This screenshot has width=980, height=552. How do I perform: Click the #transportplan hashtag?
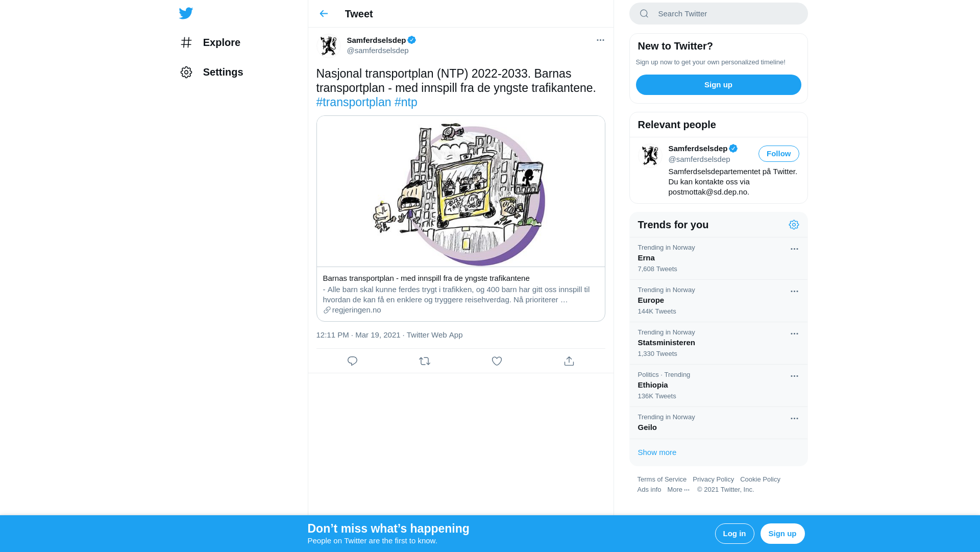coord(354,102)
